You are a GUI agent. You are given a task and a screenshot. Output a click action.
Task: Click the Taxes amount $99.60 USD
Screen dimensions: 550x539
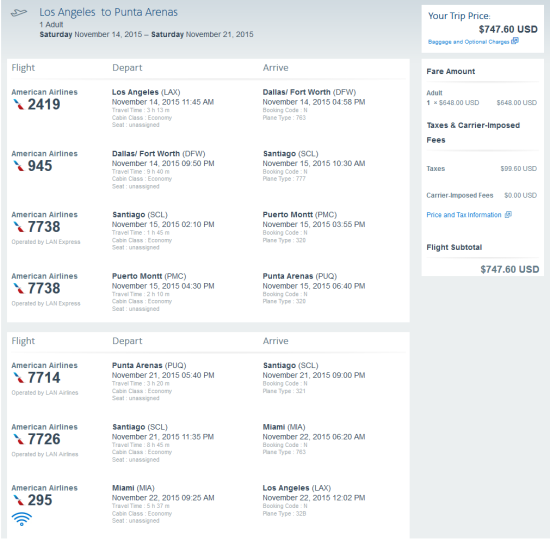tap(518, 169)
